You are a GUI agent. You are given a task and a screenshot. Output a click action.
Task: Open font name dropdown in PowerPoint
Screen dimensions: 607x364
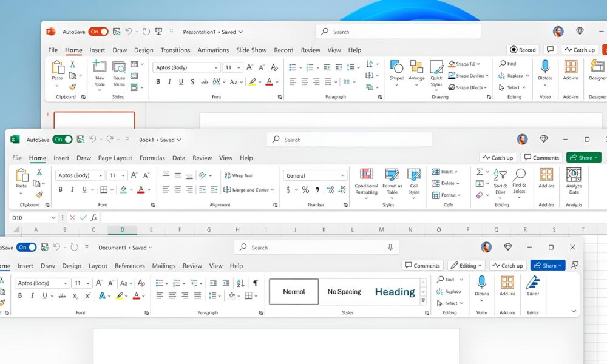click(216, 68)
